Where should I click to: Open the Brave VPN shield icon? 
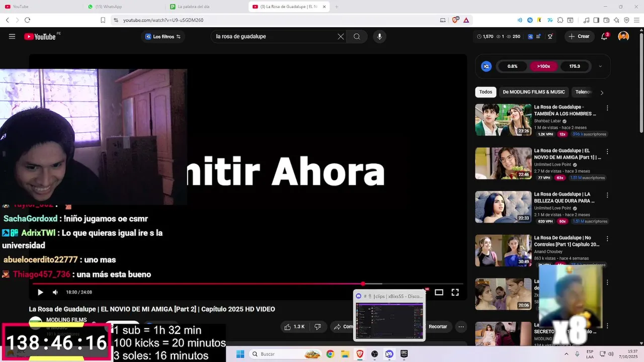coord(626,20)
